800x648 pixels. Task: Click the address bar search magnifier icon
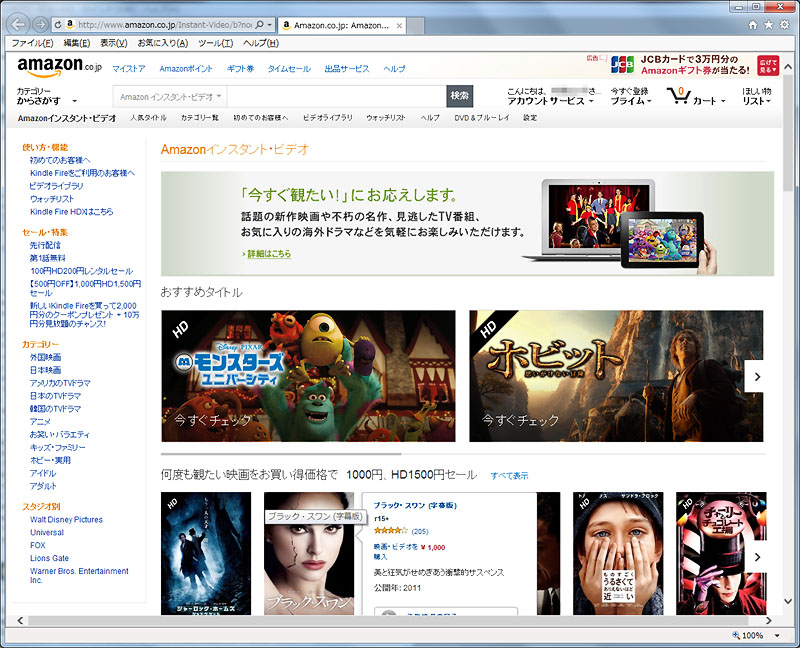[x=260, y=24]
